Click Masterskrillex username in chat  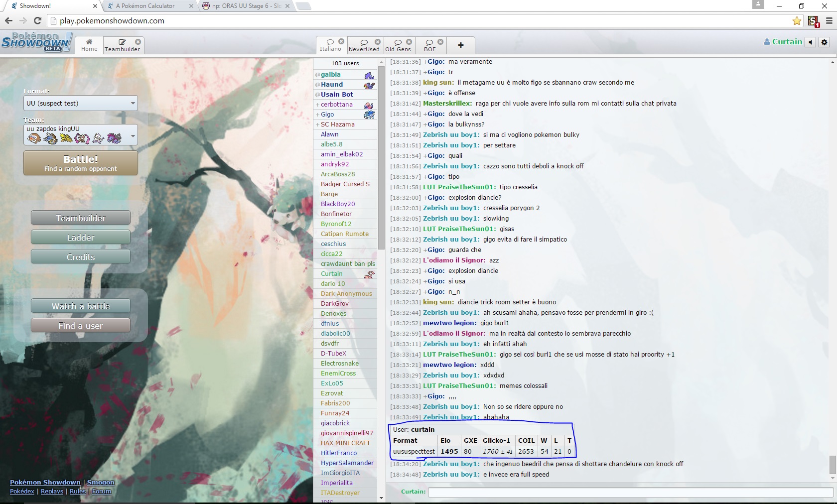point(447,104)
